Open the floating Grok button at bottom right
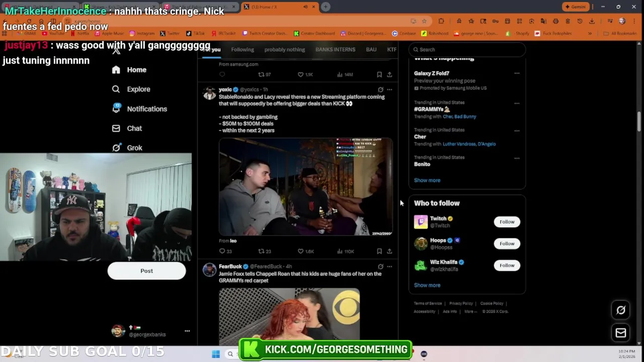 click(621, 310)
